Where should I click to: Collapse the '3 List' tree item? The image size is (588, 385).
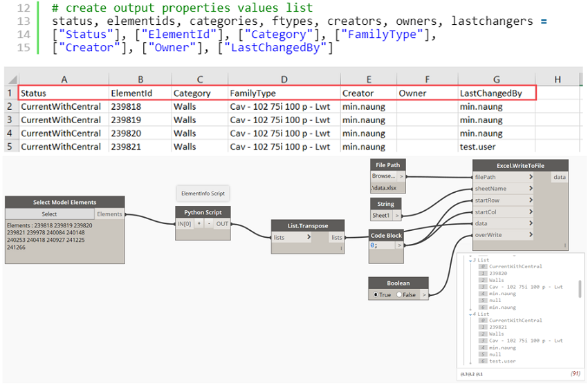(x=470, y=259)
